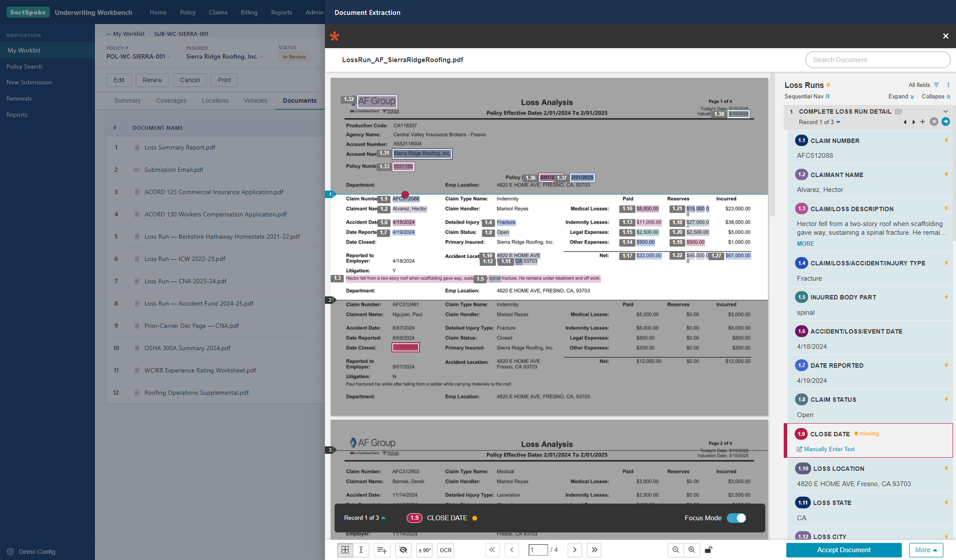This screenshot has width=956, height=560.
Task: Click the page number input field
Action: pos(538,550)
